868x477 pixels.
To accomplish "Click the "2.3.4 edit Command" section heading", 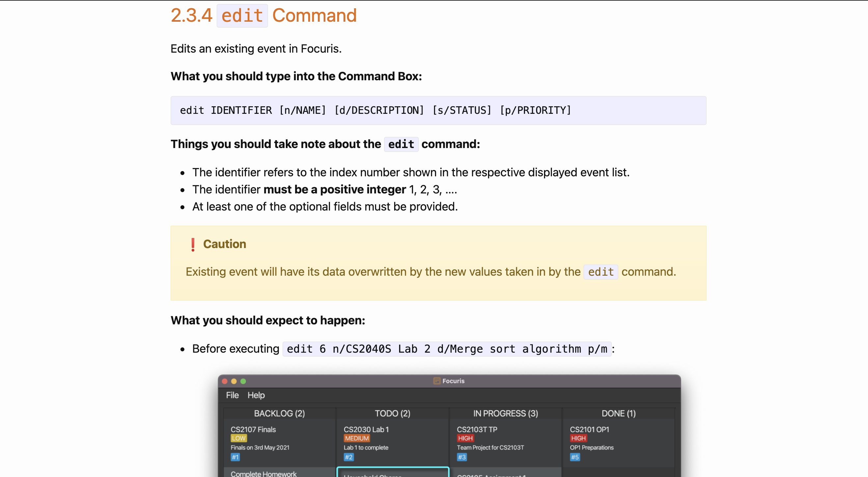I will point(263,15).
